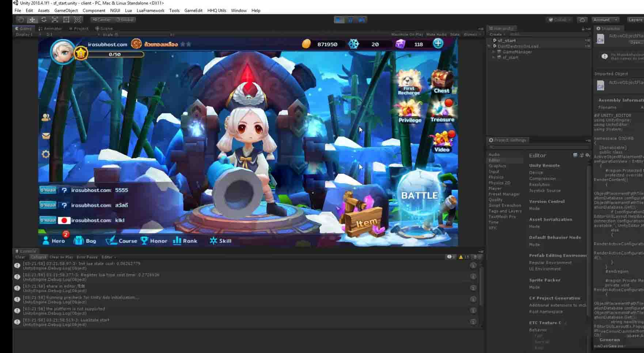Select the Hand tool in the toolbar

[20, 20]
